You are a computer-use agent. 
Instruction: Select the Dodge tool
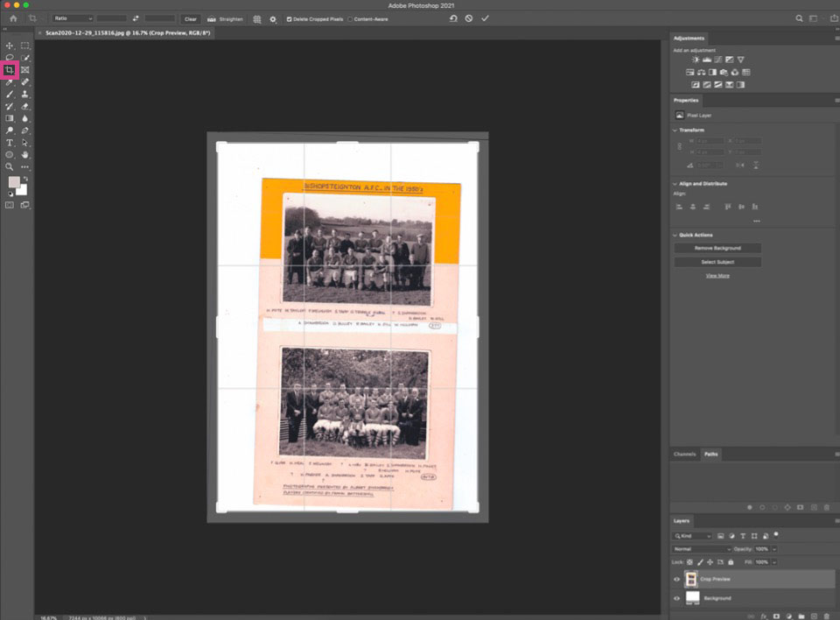tap(10, 130)
